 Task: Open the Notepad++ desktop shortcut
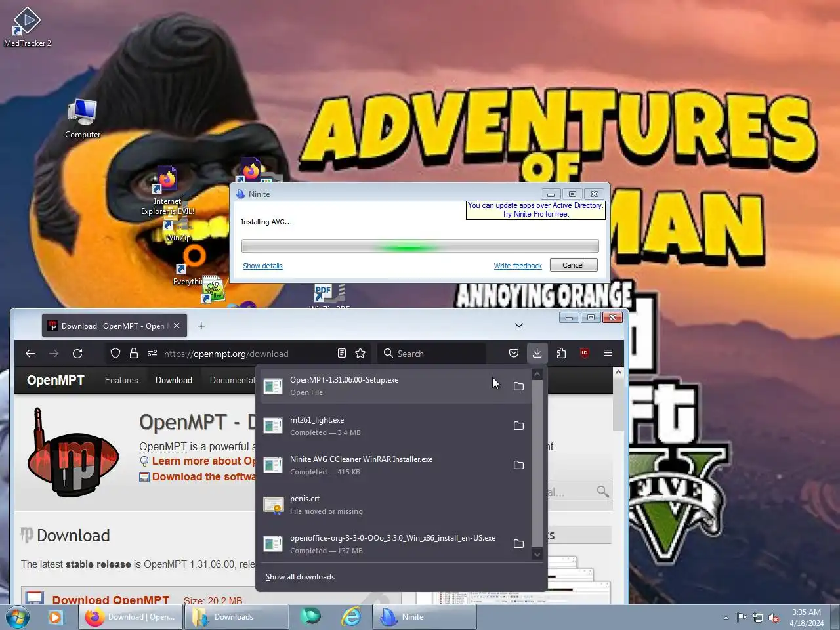[213, 290]
